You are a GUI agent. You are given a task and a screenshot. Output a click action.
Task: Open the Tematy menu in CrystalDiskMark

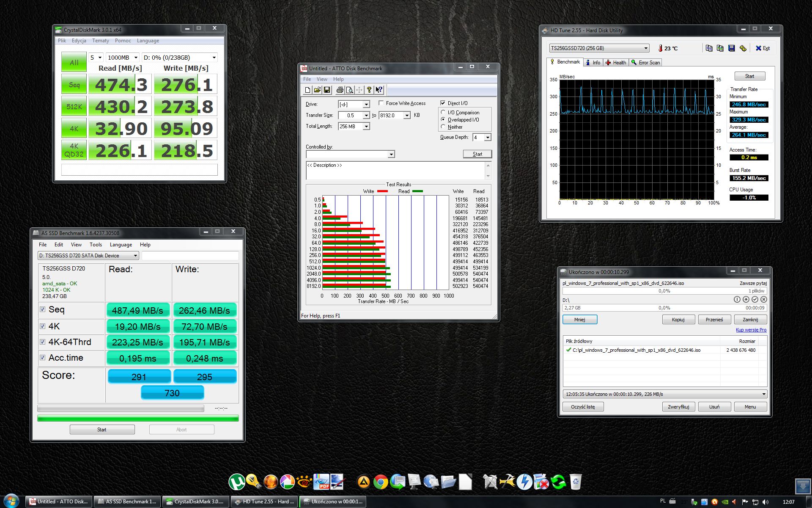pyautogui.click(x=101, y=41)
